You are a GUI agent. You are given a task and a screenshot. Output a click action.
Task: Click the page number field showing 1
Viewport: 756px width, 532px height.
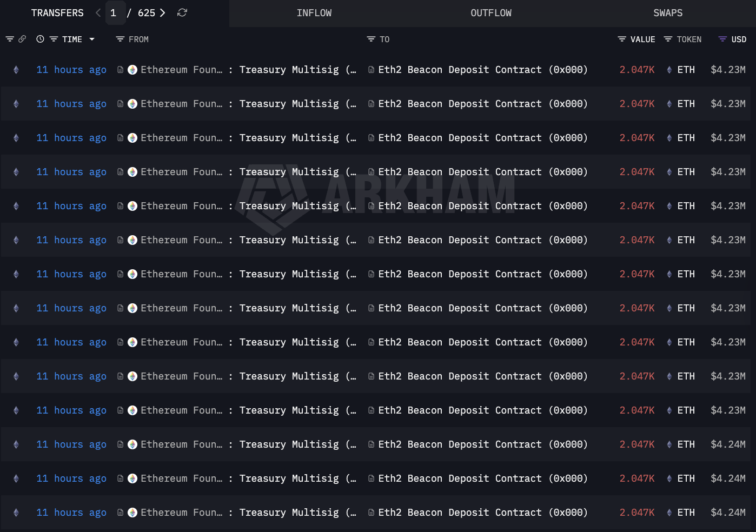[115, 12]
